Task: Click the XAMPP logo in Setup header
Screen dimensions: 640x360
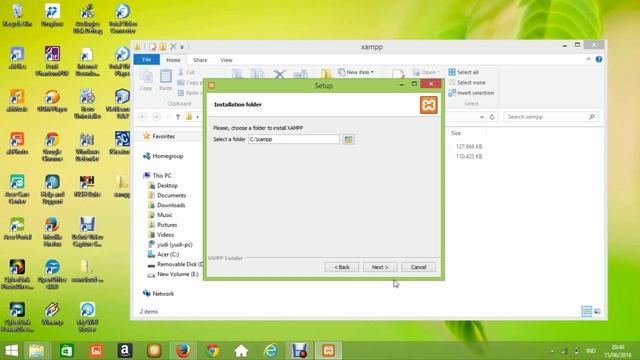Action: pos(429,105)
